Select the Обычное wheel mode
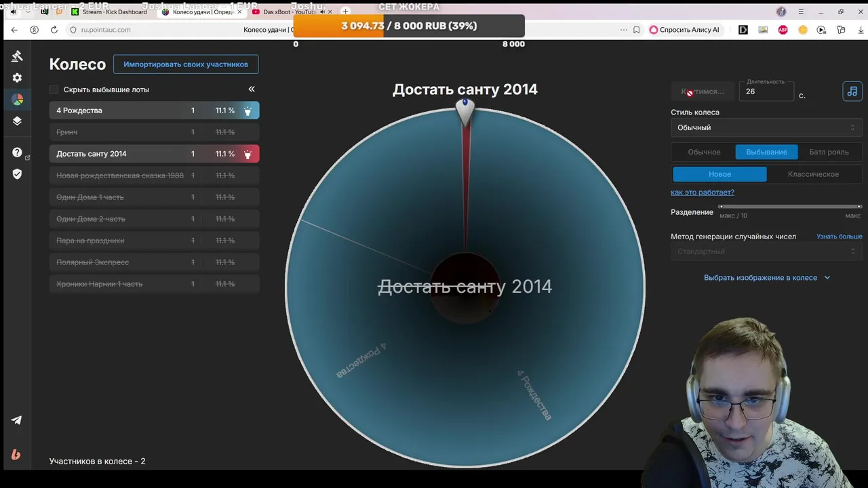868x488 pixels. pyautogui.click(x=704, y=152)
